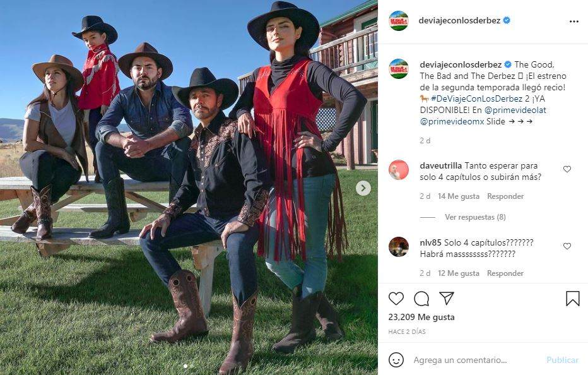
Task: Go to next photo with the arrow
Action: 363,188
